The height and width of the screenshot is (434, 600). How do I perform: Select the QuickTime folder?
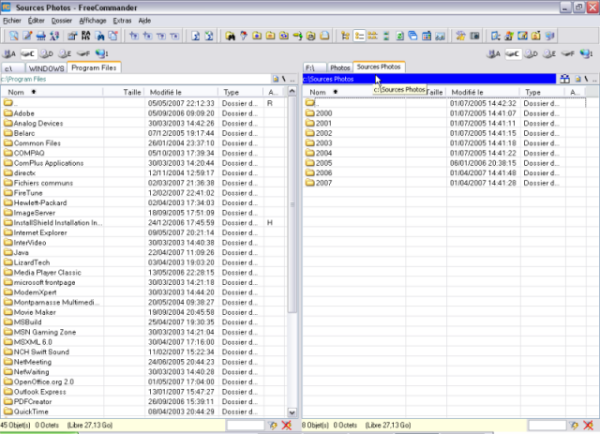click(x=31, y=412)
